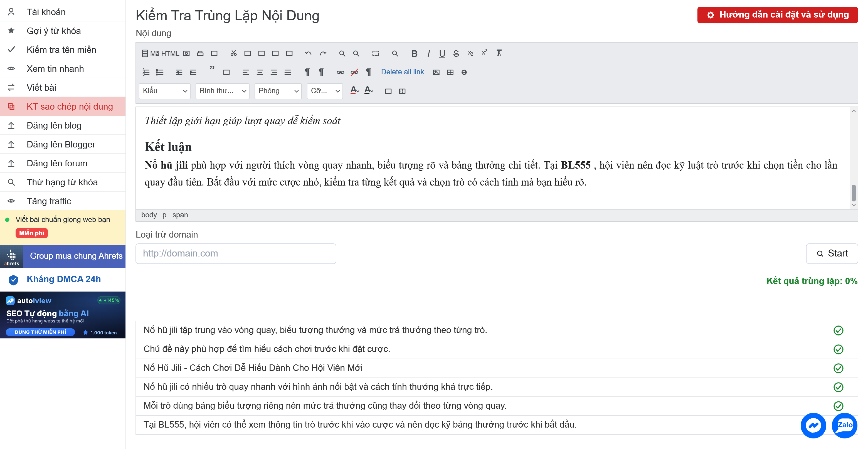Viewport: 868px width, 449px height.
Task: Toggle Mã HTML source view
Action: [x=161, y=54]
